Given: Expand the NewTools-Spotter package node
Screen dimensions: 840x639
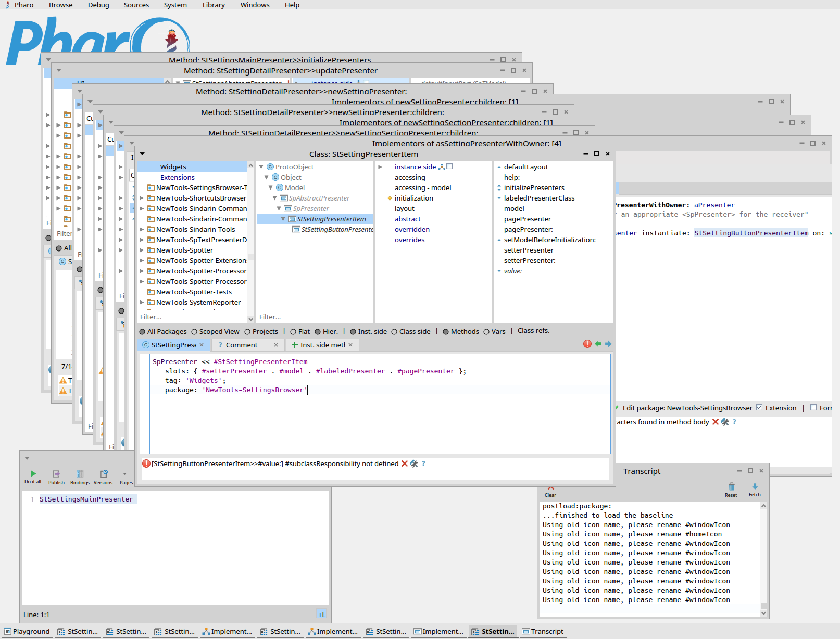Looking at the screenshot, I should coord(142,250).
